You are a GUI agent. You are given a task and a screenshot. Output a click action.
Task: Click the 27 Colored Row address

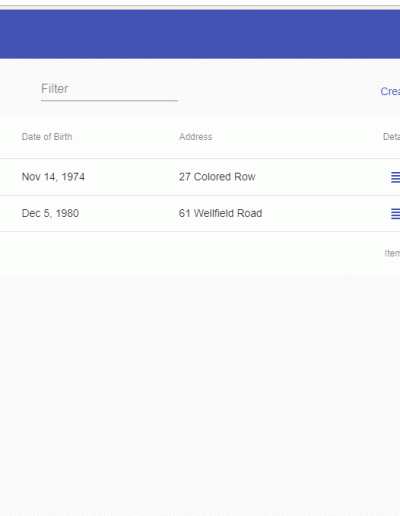coord(217,177)
